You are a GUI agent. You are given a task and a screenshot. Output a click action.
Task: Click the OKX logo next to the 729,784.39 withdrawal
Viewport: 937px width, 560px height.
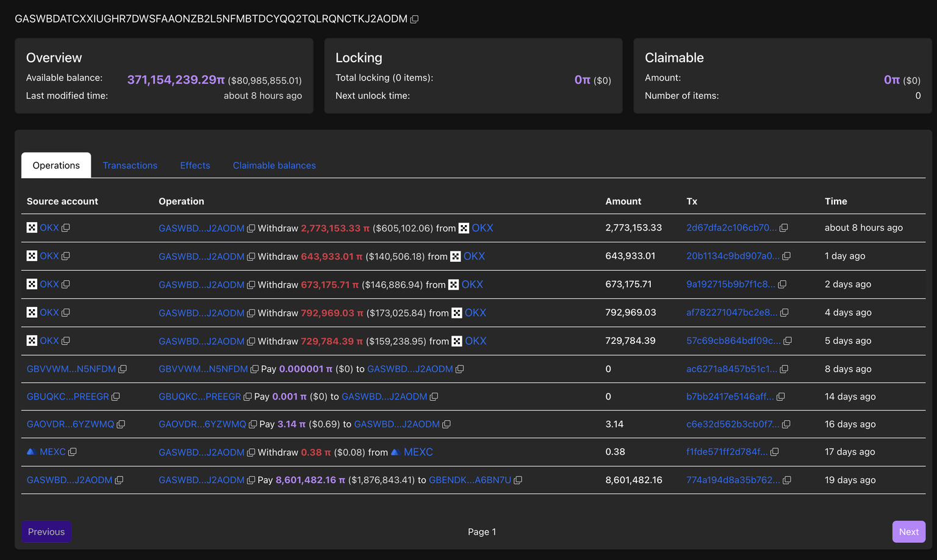pyautogui.click(x=457, y=341)
